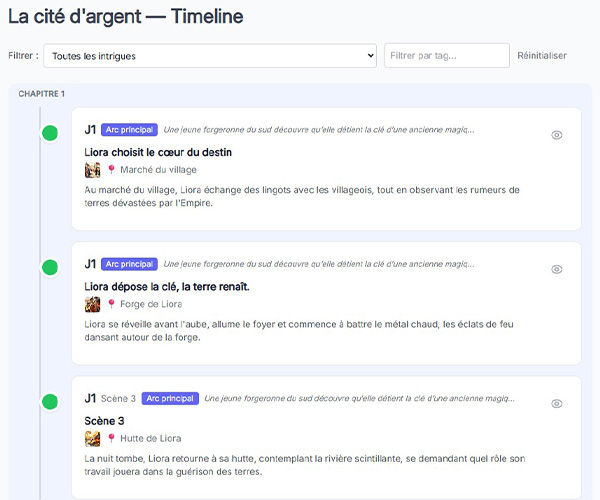Click 'Arc principal' badge on Scène 3 card
The image size is (600, 500).
(170, 398)
